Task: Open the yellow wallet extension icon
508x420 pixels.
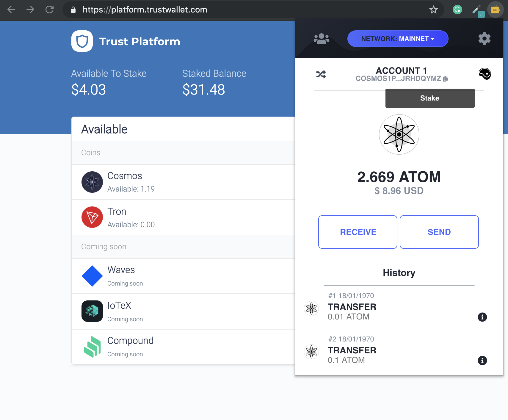Action: pos(495,10)
